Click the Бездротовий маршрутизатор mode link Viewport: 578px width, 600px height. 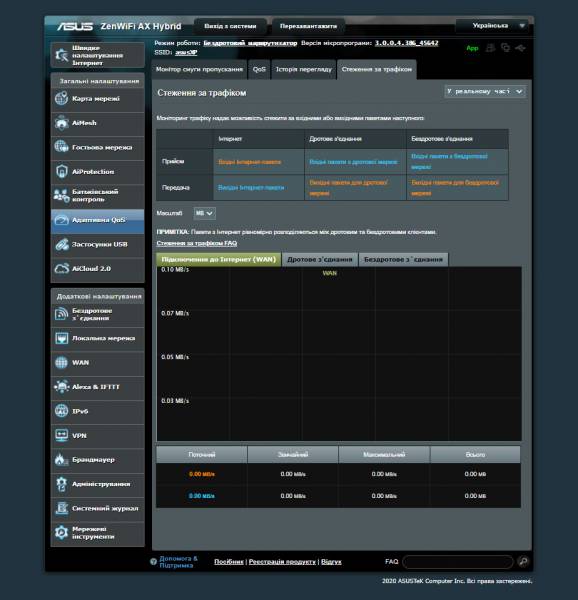pos(250,43)
